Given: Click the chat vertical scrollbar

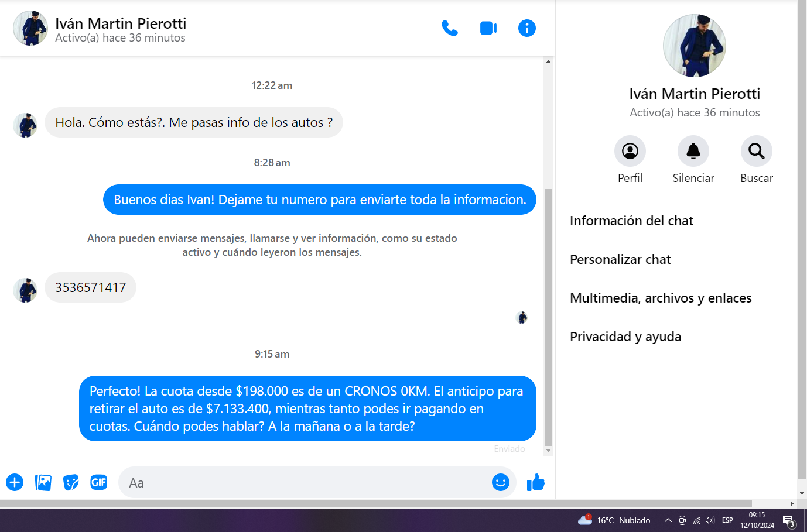Looking at the screenshot, I should point(548,316).
